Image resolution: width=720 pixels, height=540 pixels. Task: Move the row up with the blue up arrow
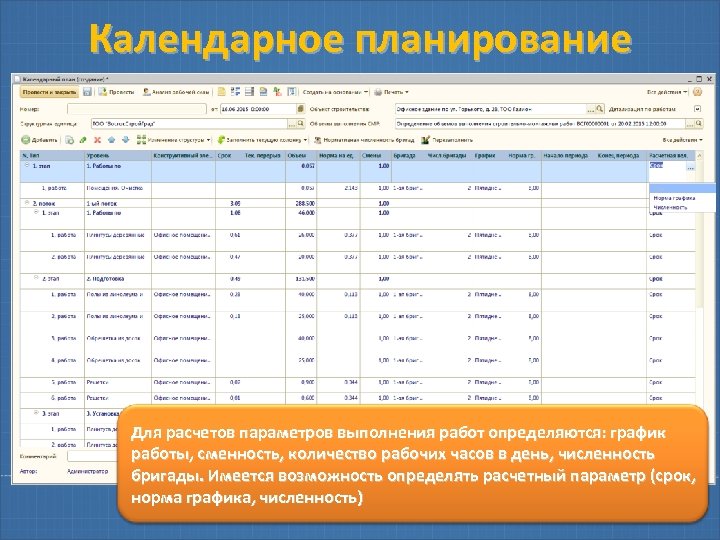point(112,140)
